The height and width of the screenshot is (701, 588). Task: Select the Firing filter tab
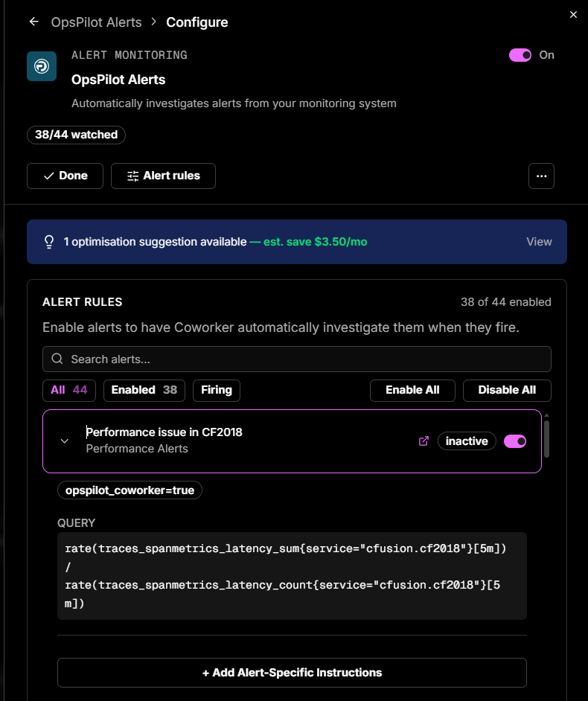point(217,390)
